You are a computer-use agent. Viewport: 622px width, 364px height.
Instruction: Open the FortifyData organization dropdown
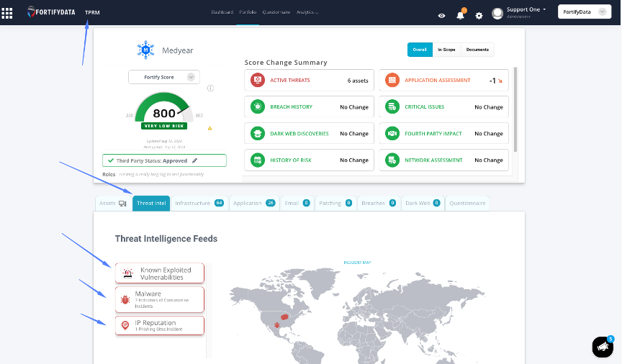[x=585, y=12]
